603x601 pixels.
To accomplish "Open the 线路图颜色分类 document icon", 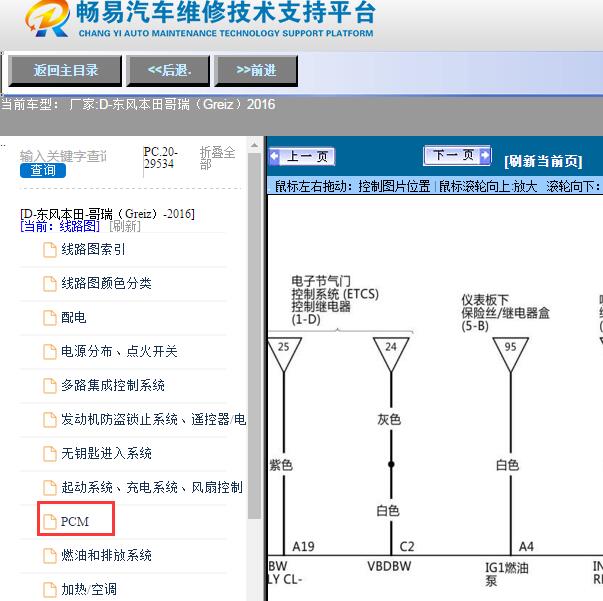I will click(49, 284).
